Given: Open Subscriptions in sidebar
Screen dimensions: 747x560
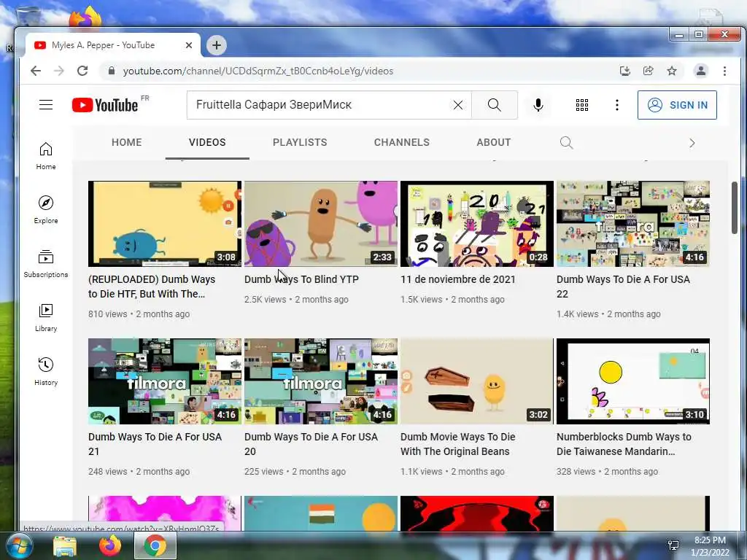Looking at the screenshot, I should point(46,264).
